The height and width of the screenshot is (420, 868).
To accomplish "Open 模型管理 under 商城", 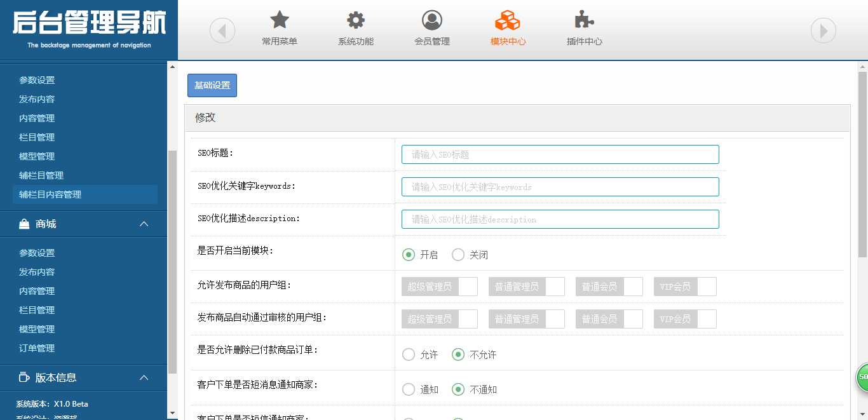I will 37,329.
